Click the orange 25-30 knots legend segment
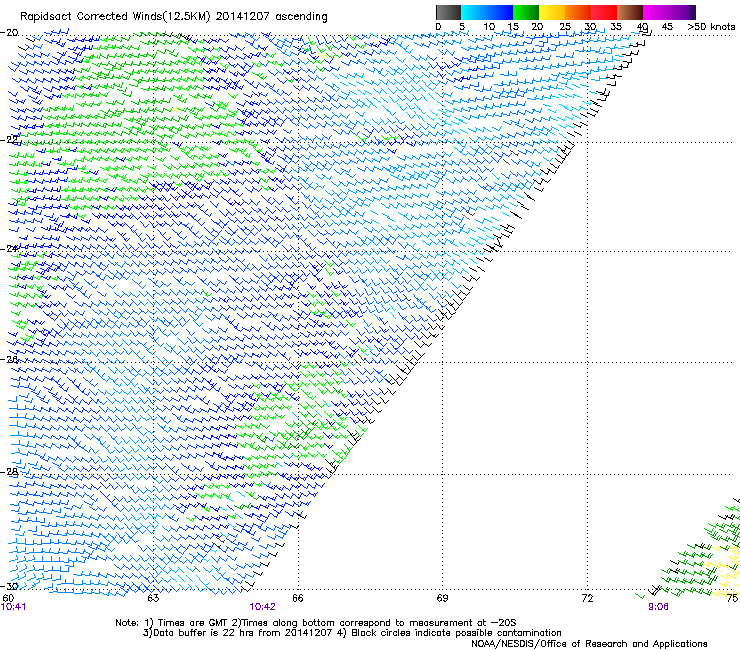 tap(578, 12)
